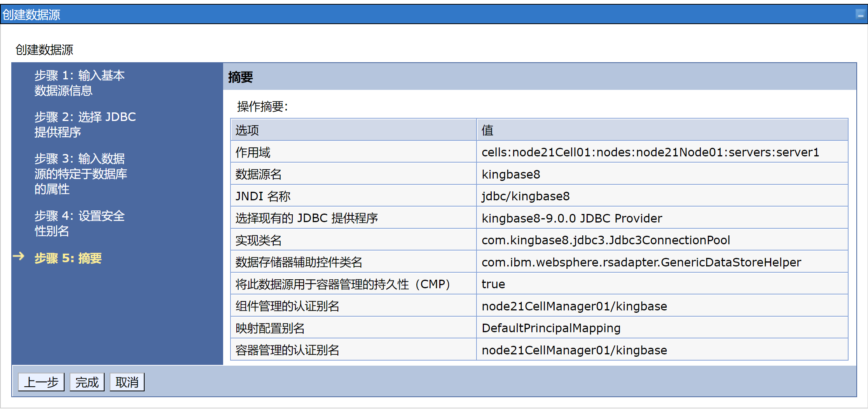This screenshot has width=868, height=410.
Task: Select the kingbase8-9.0.0 JDBC Provider value
Action: click(571, 218)
